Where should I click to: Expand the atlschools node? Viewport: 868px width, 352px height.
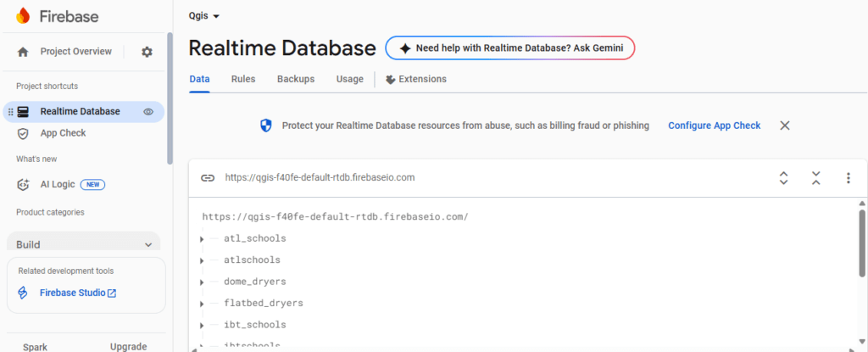coord(202,260)
